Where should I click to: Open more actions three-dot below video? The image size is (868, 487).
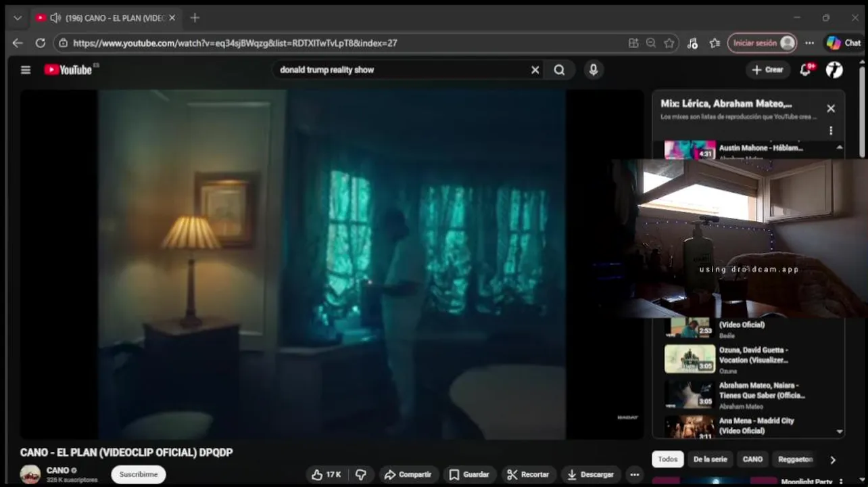click(x=634, y=475)
